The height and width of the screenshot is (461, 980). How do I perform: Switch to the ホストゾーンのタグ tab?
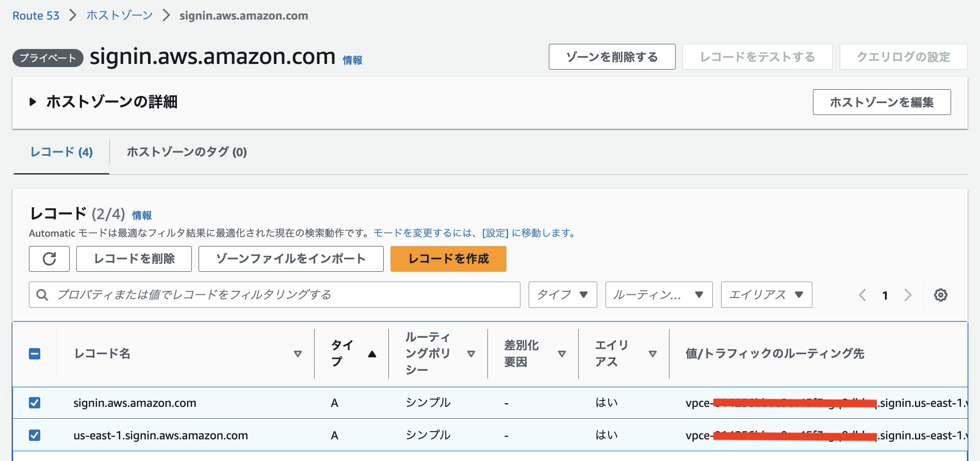(x=187, y=152)
